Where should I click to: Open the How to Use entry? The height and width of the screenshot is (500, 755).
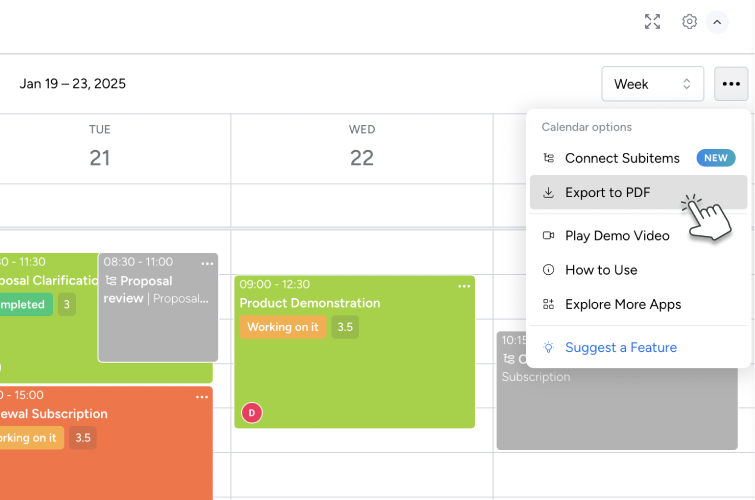click(x=601, y=270)
